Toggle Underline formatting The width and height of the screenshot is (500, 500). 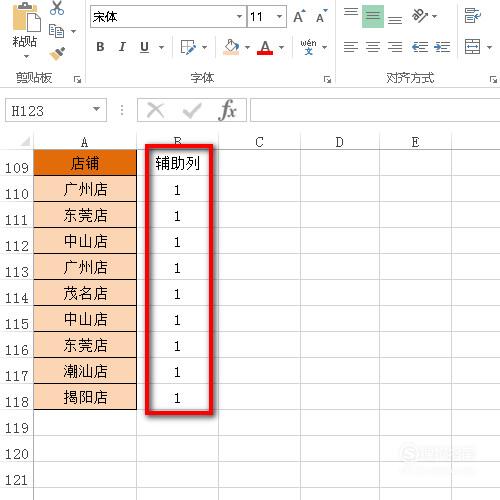tap(144, 47)
